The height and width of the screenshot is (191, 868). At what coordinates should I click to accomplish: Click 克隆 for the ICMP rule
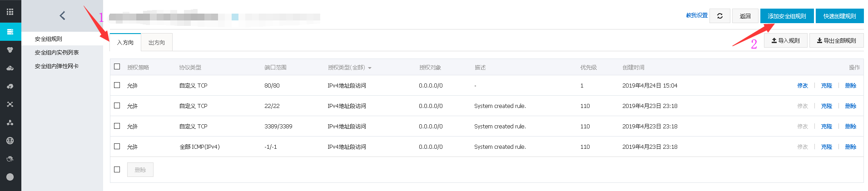pos(827,147)
